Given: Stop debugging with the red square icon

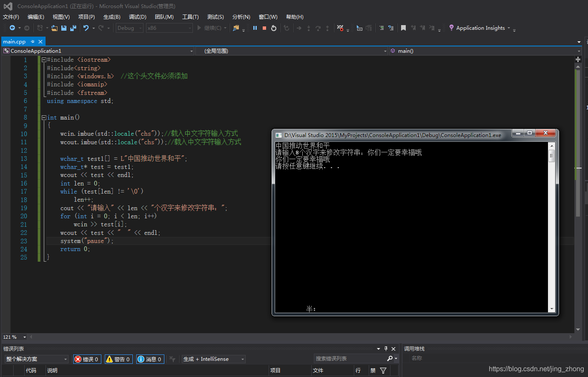Looking at the screenshot, I should pyautogui.click(x=264, y=28).
